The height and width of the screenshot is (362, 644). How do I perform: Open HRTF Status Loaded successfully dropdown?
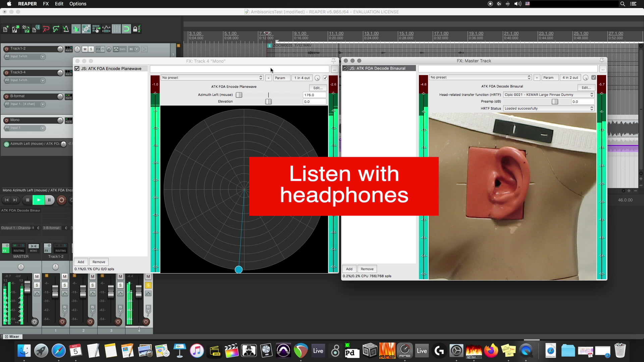[x=549, y=109]
